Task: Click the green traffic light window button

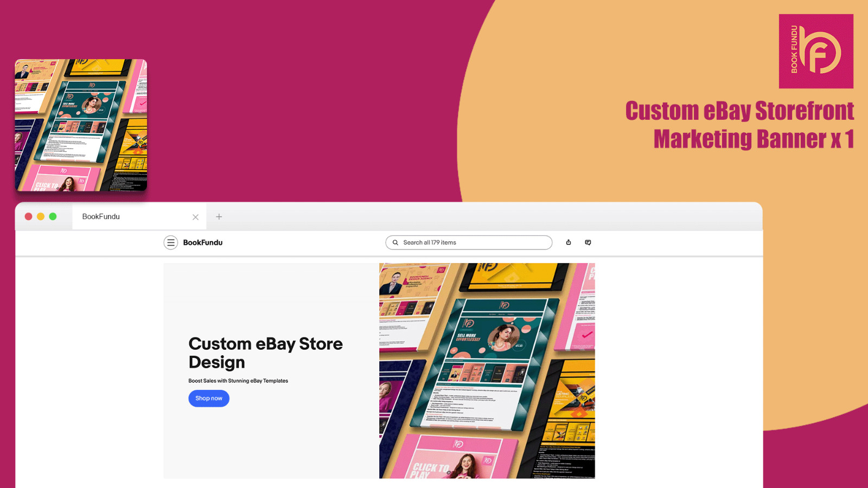Action: point(53,216)
